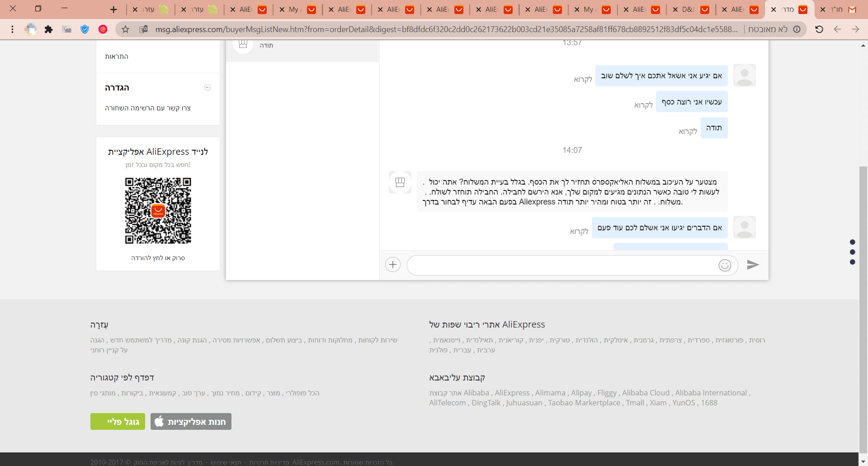Image resolution: width=868 pixels, height=466 pixels.
Task: Open the 'אפשרויות מסירה' footer link
Action: [x=236, y=340]
